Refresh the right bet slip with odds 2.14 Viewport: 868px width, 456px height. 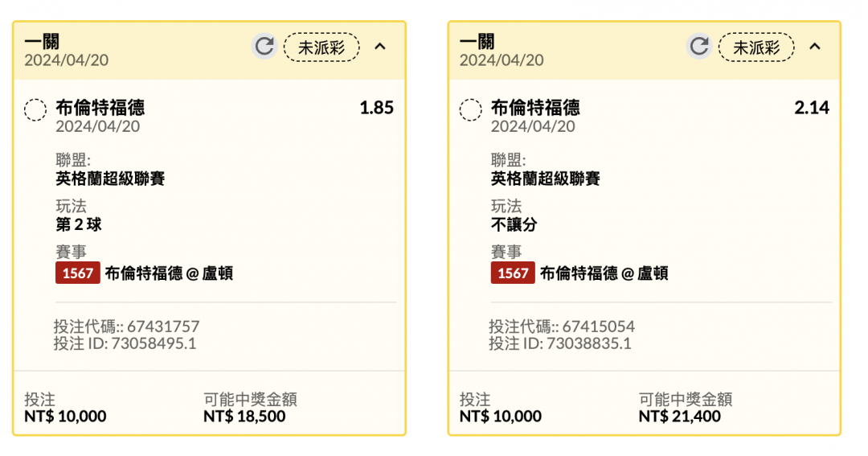pos(699,46)
